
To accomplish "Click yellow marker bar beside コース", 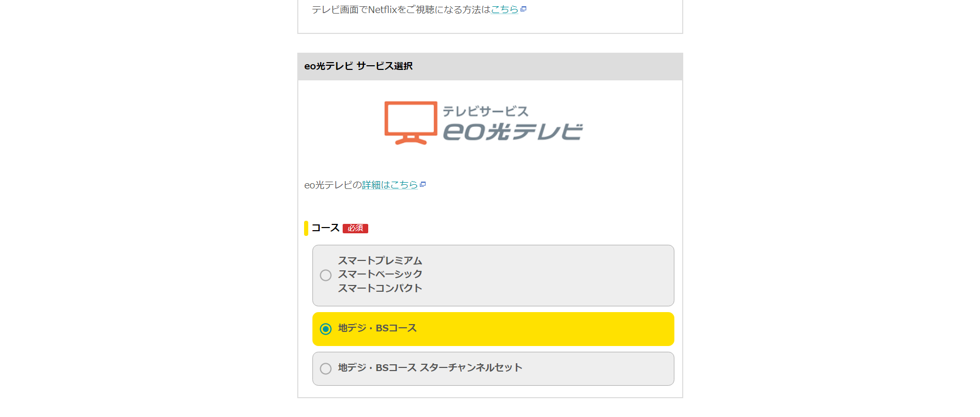I will pyautogui.click(x=306, y=228).
